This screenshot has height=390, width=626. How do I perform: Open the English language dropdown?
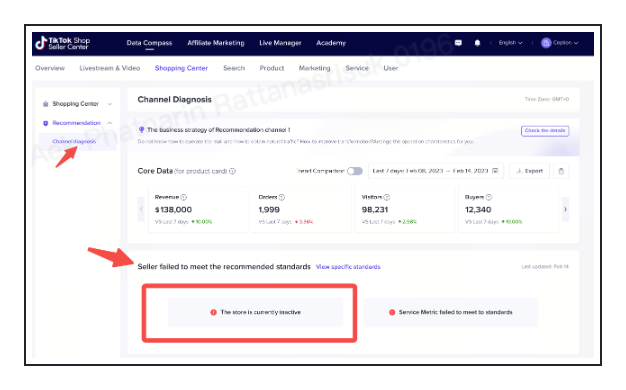(x=510, y=43)
